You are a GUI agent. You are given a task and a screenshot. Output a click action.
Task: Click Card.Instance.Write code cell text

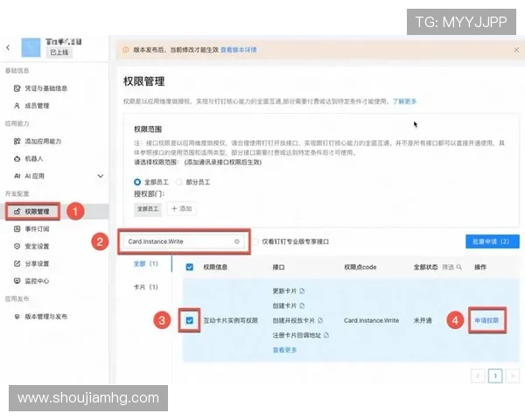[371, 320]
